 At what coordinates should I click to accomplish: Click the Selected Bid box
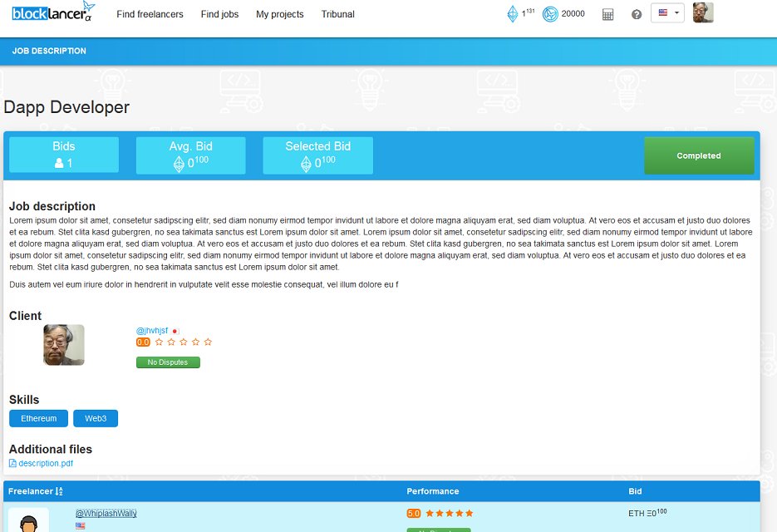[317, 155]
